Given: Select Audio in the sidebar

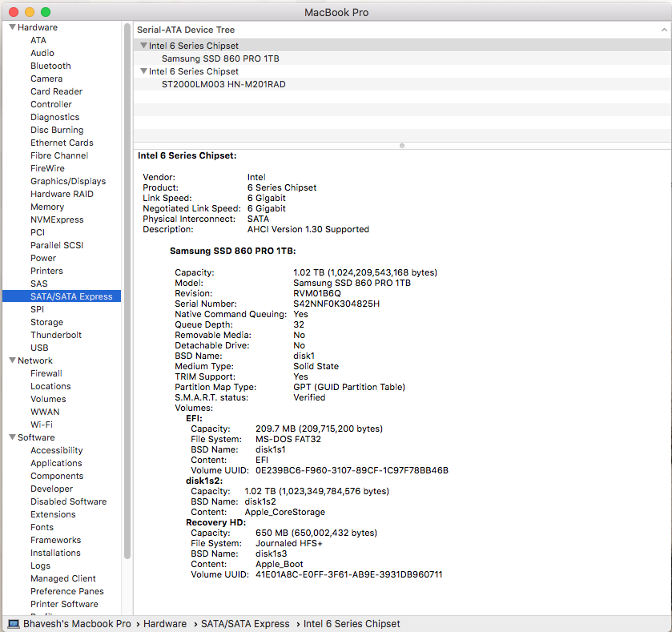Looking at the screenshot, I should point(42,53).
